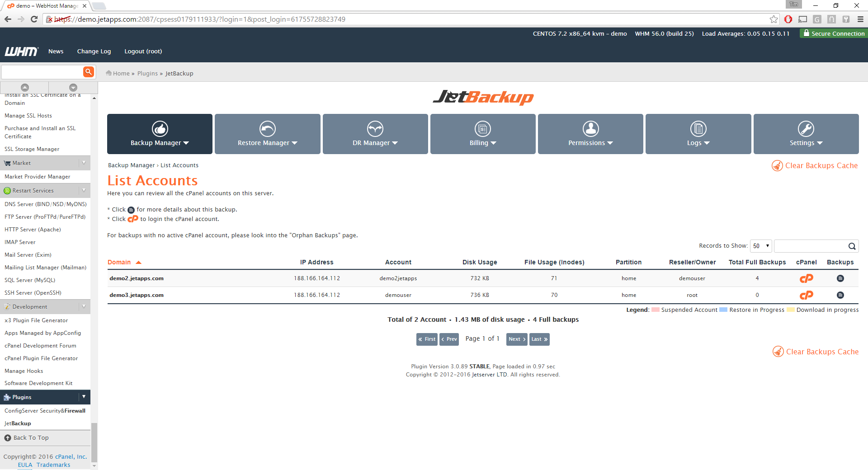Viewport: 868px width, 470px height.
Task: Open ConfigServer Security&Firewall plugin
Action: [45, 410]
